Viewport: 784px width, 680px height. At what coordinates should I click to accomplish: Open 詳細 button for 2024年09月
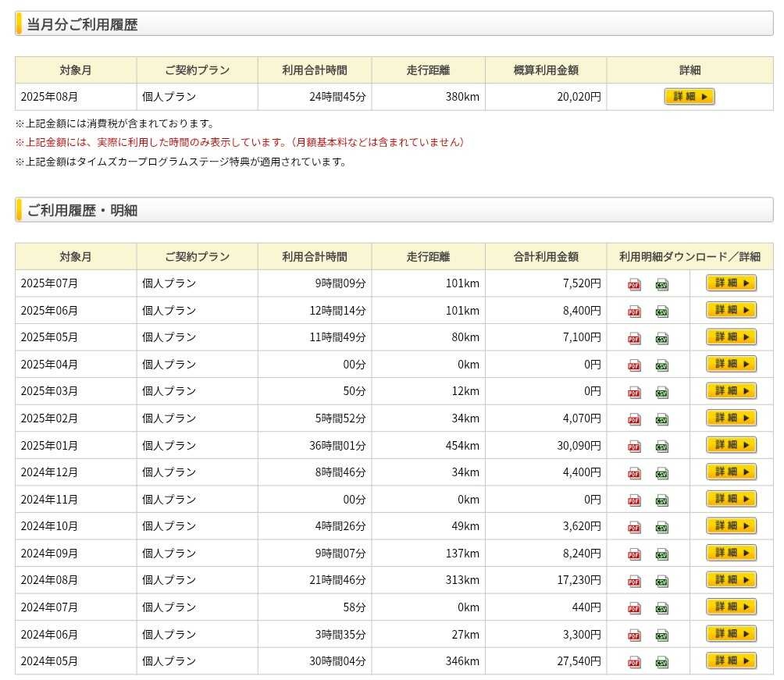click(x=731, y=553)
